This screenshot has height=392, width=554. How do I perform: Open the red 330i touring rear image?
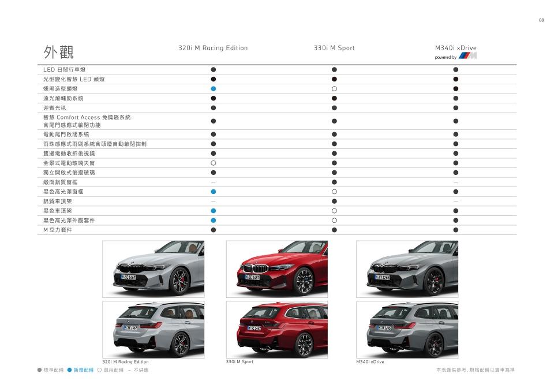[276, 329]
